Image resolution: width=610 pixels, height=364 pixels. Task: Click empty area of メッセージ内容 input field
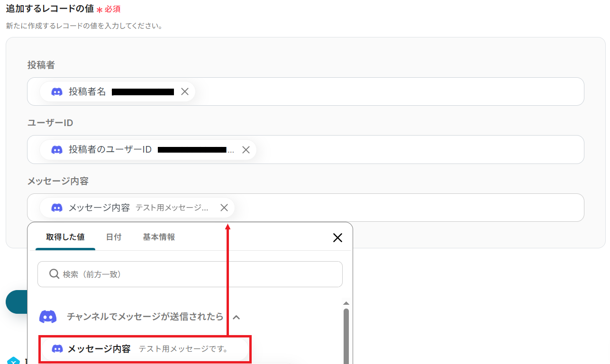click(x=408, y=208)
